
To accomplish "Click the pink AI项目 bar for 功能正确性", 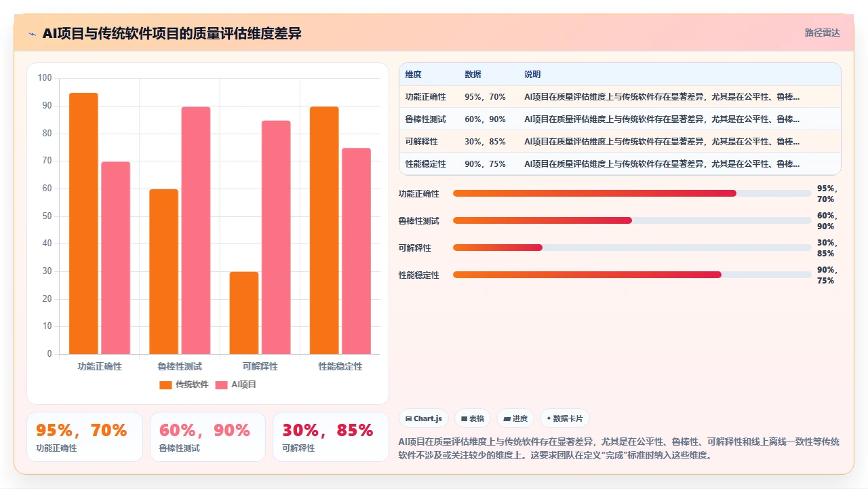I will click(116, 258).
